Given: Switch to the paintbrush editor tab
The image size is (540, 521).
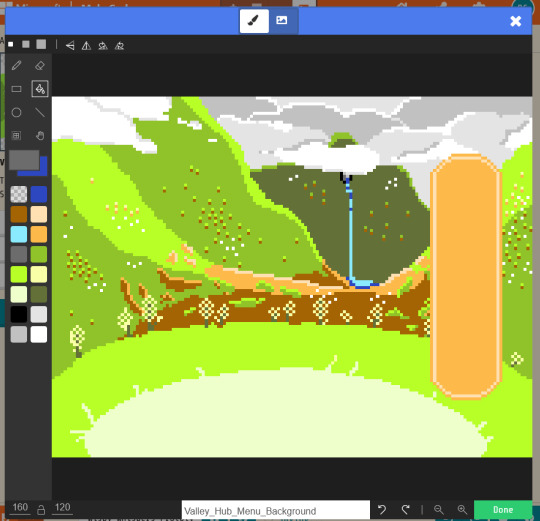Looking at the screenshot, I should point(254,21).
